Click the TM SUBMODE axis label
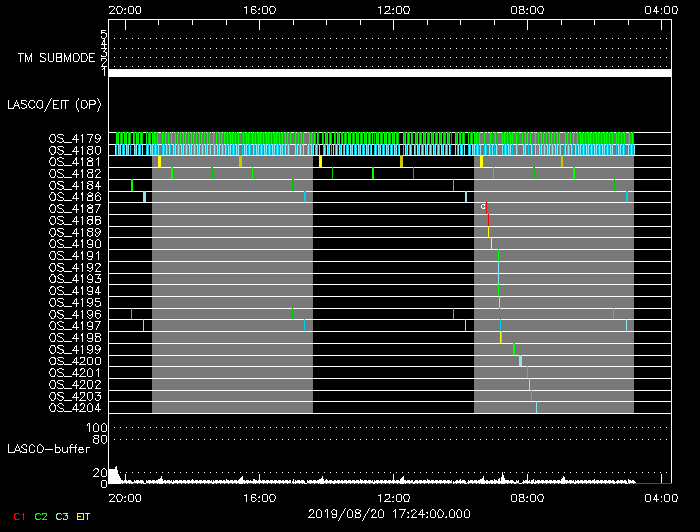 coord(55,58)
